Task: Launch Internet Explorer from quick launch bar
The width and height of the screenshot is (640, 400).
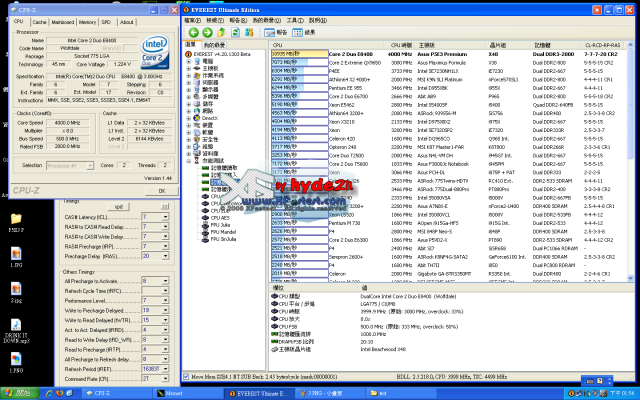Action: click(49, 393)
